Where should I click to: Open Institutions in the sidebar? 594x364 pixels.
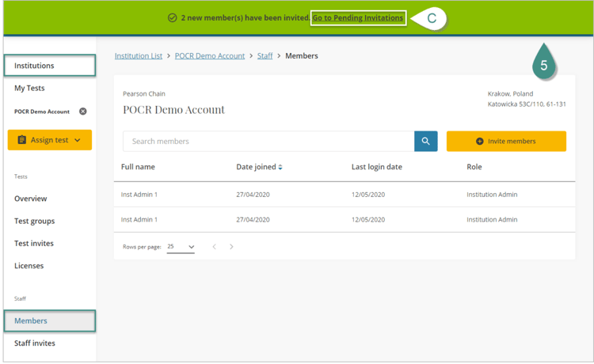(x=49, y=66)
